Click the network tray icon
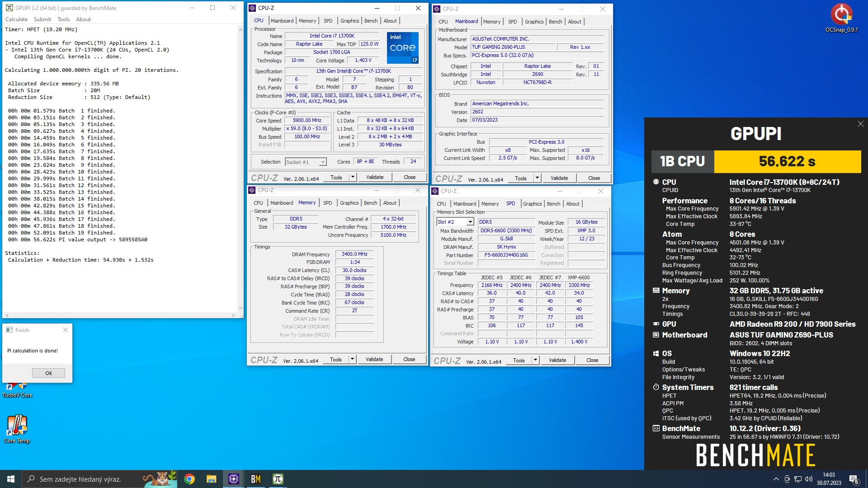Viewport: 868px width, 488px height. point(798,479)
